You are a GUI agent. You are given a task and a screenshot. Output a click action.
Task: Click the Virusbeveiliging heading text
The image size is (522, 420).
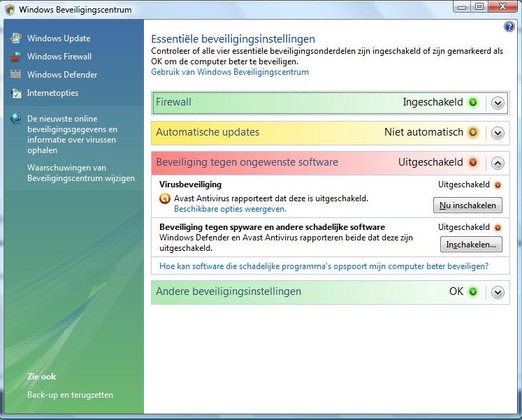pos(191,184)
